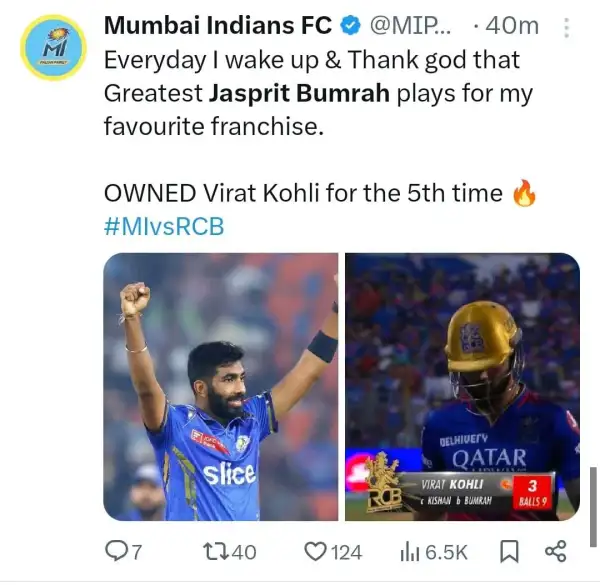Bookmark this tweet

point(509,552)
